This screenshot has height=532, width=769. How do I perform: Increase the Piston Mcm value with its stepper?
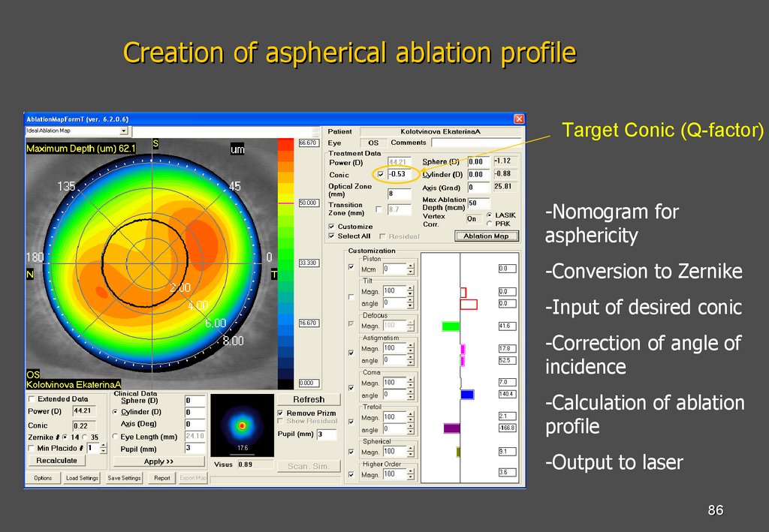(410, 265)
